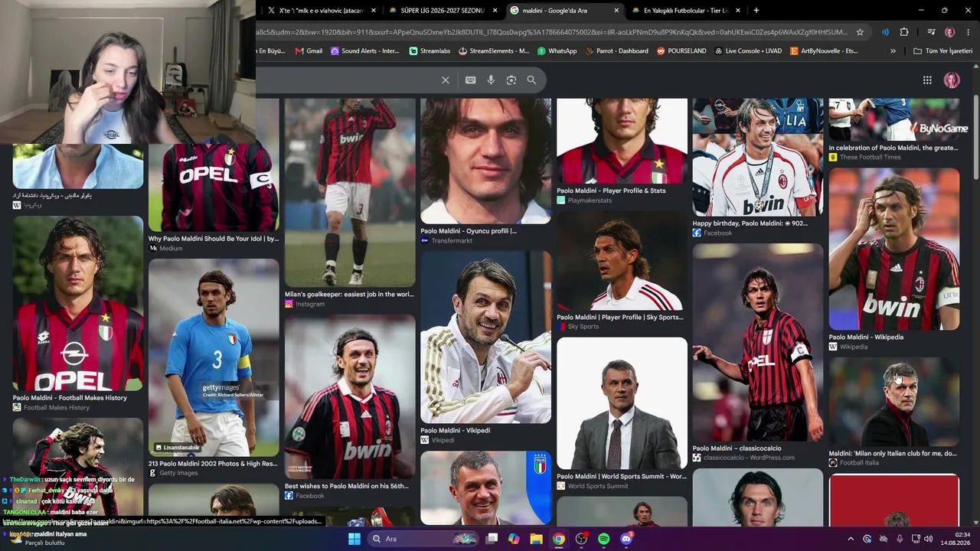The height and width of the screenshot is (551, 980).
Task: Click the magnifier search submit icon
Action: [x=531, y=80]
